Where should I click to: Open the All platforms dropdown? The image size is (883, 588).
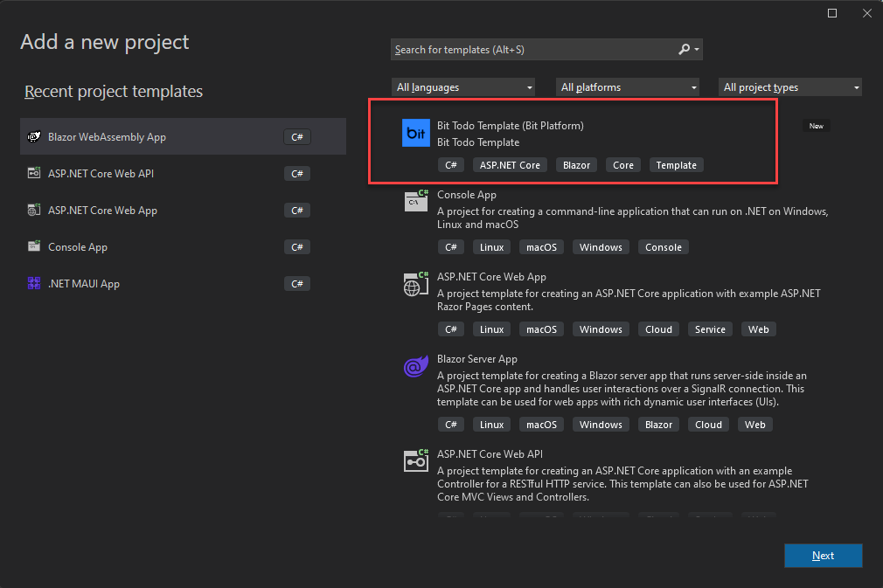coord(627,87)
